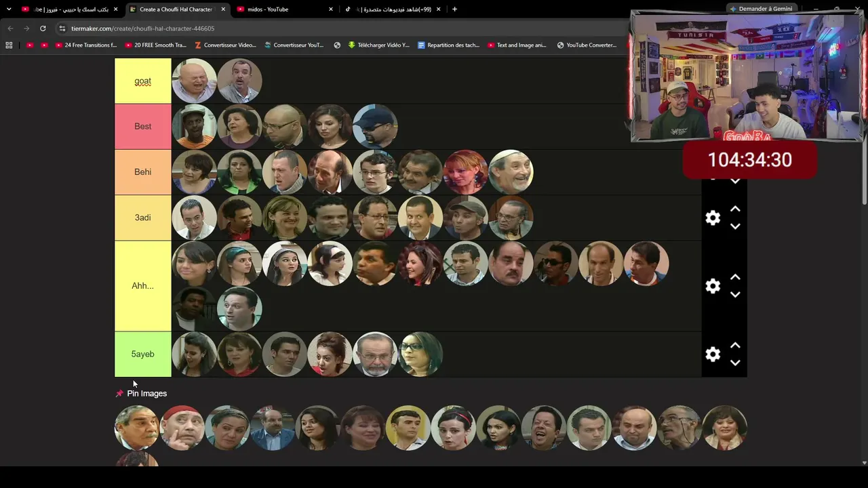Select the white-bearded man in 5ayeb tier
The image size is (868, 488).
[x=375, y=354]
